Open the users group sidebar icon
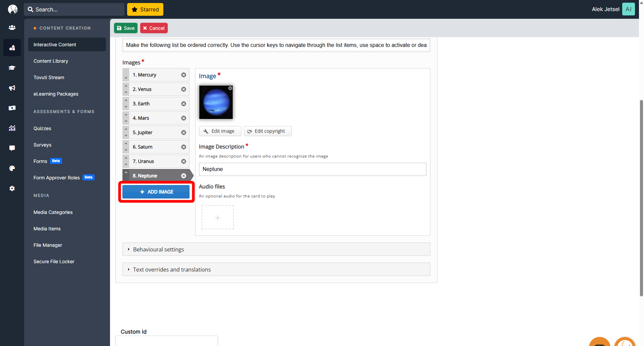644x346 pixels. pyautogui.click(x=12, y=27)
